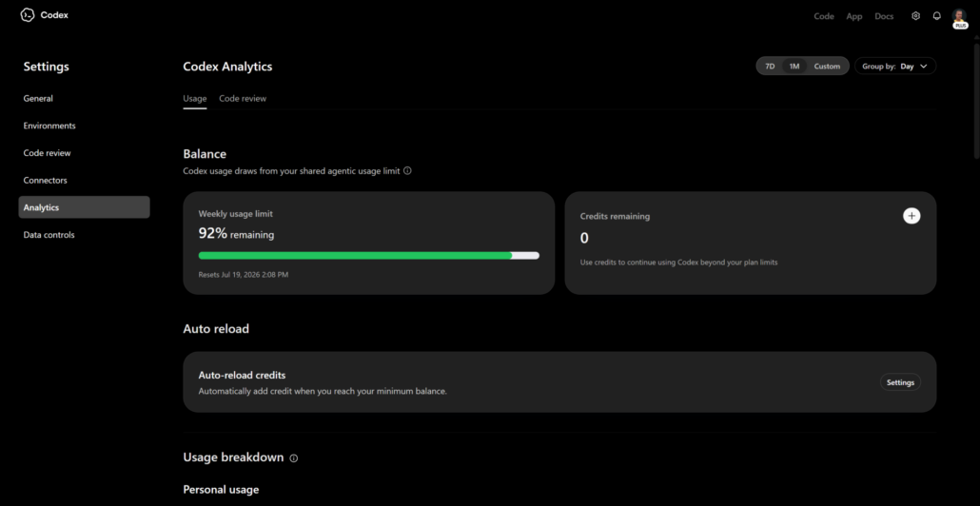Select the 7D time range

click(x=770, y=67)
